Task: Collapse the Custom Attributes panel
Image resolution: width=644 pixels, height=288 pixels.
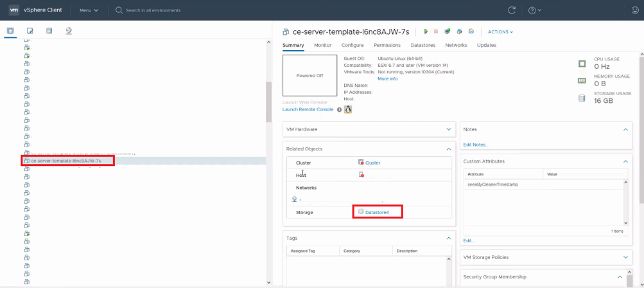Action: coord(625,161)
